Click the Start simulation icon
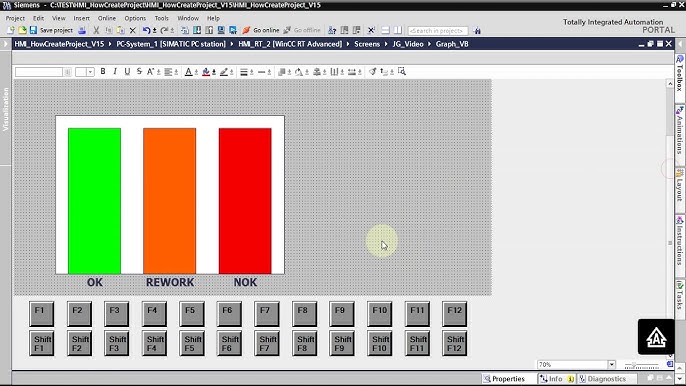This screenshot has height=386, width=686. pyautogui.click(x=221, y=30)
